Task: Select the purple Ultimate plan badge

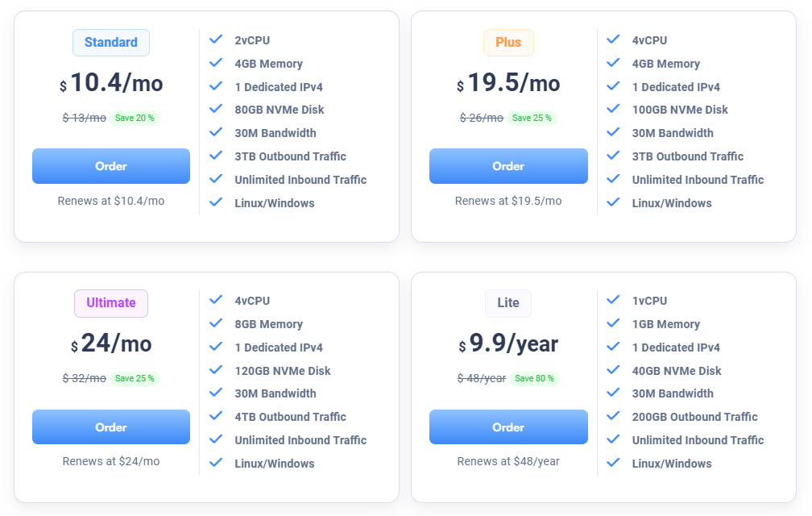Action: (x=111, y=303)
